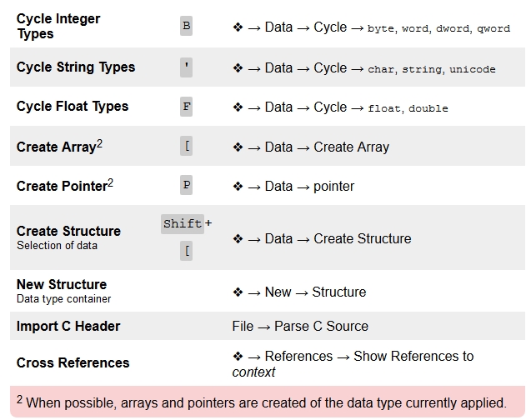Screen dimensions: 531x420
Task: Click the diamond icon in Cross References row
Action: click(x=238, y=357)
